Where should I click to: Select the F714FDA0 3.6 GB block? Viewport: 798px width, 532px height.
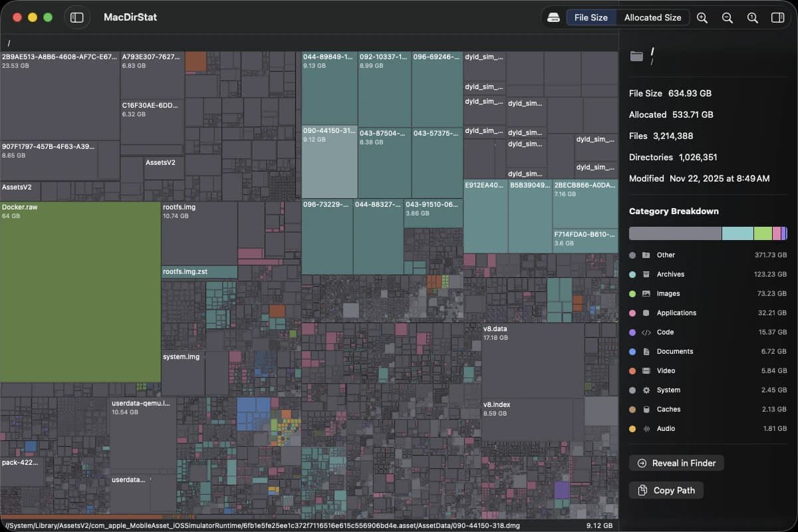pyautogui.click(x=585, y=240)
